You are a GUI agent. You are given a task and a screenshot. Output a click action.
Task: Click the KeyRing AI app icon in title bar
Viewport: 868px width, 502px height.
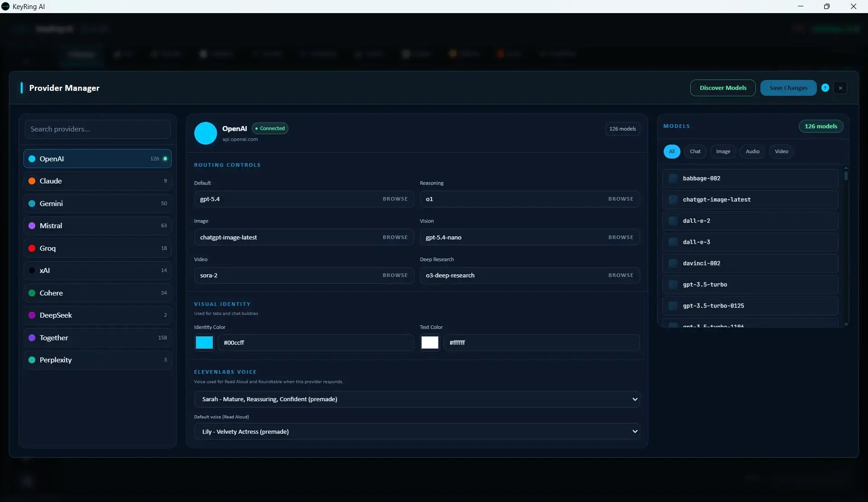tap(5, 6)
